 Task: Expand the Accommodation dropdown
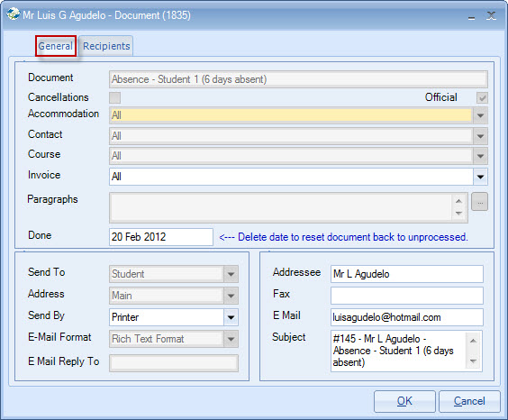point(480,115)
